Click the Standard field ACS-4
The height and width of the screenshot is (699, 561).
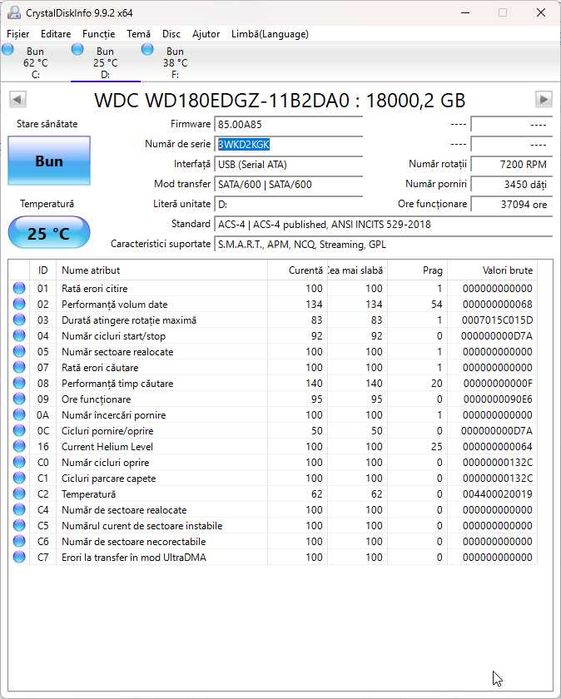click(383, 224)
